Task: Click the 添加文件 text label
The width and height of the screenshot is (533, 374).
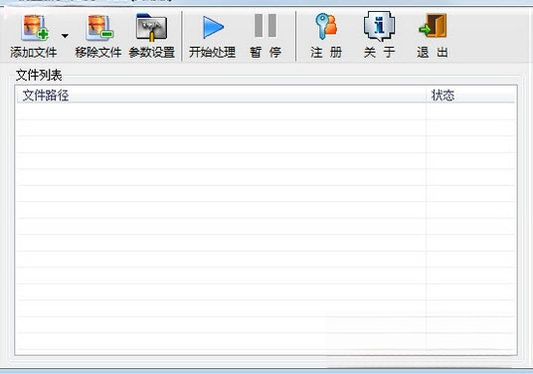Action: [x=33, y=53]
